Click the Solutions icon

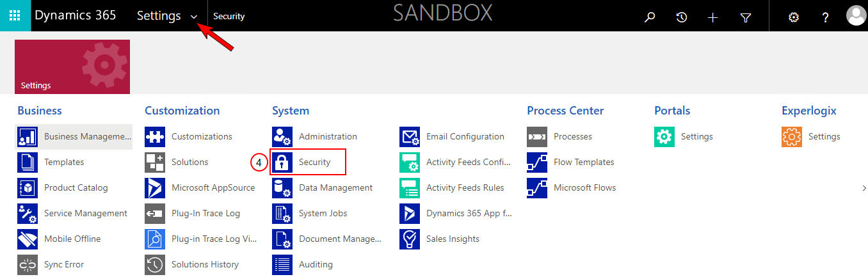[x=155, y=162]
